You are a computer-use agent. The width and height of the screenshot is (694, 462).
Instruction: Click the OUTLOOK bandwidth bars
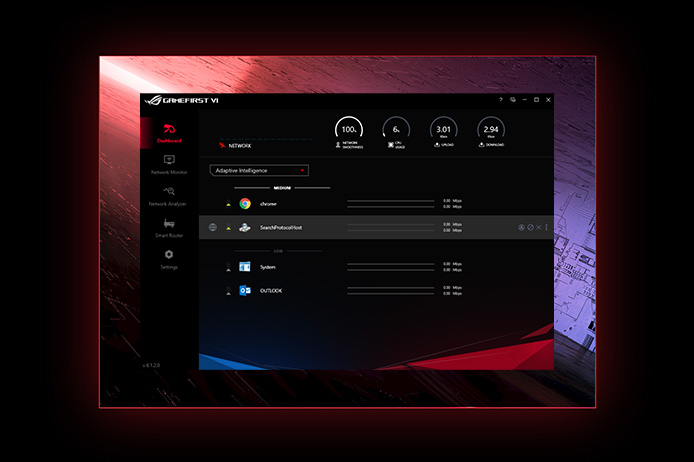coord(391,290)
